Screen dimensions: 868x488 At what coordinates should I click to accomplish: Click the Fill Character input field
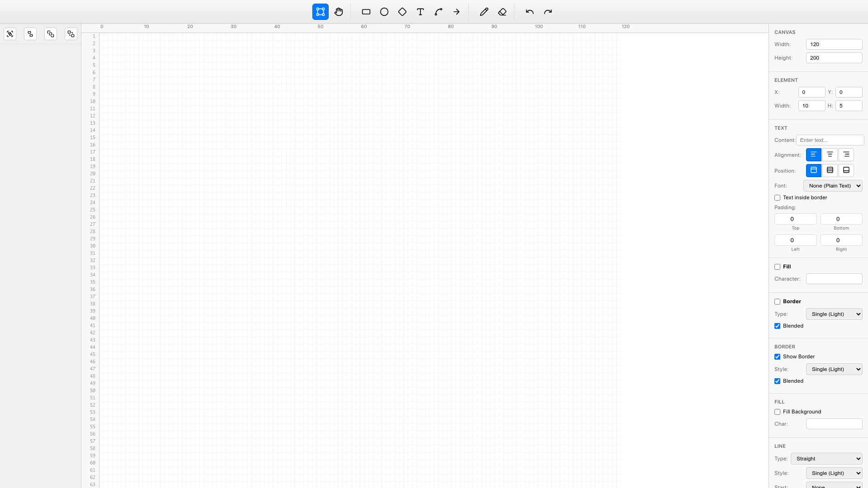pos(834,279)
